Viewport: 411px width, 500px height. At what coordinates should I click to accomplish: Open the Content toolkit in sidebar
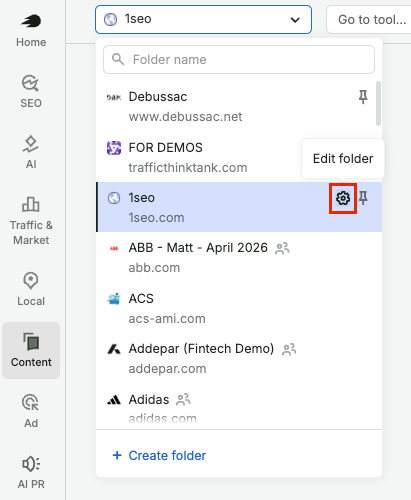click(x=31, y=350)
